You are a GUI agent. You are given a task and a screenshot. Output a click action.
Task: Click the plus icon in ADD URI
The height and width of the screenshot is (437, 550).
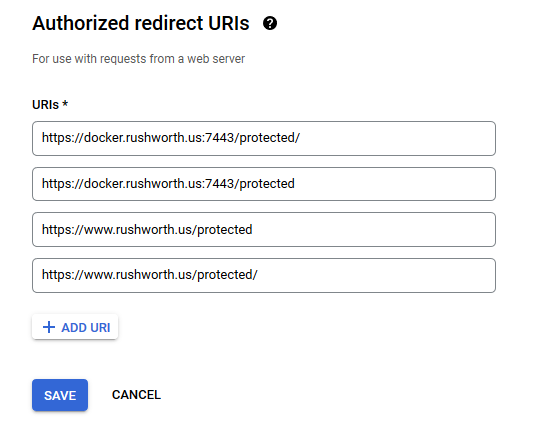click(x=49, y=327)
